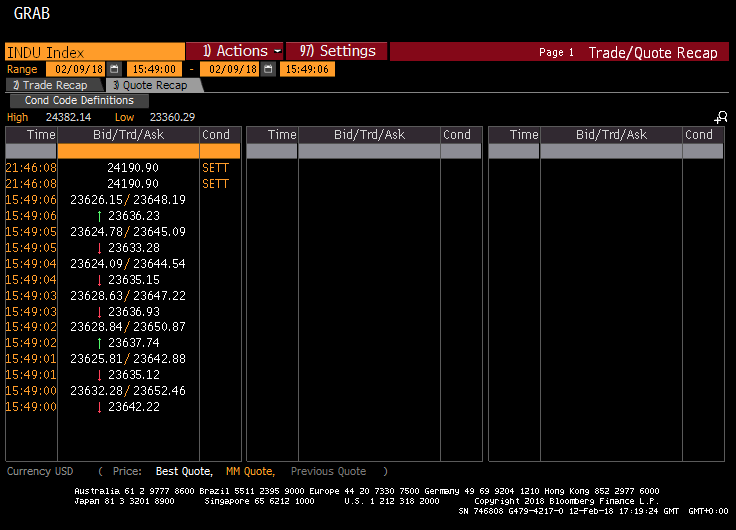Click the Currency USD label
Screen dimensions: 736x530
click(40, 471)
